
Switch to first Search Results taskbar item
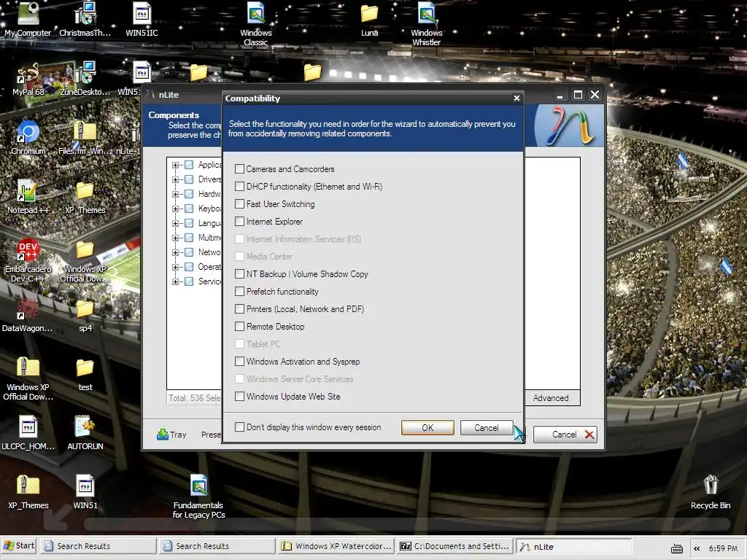98,546
